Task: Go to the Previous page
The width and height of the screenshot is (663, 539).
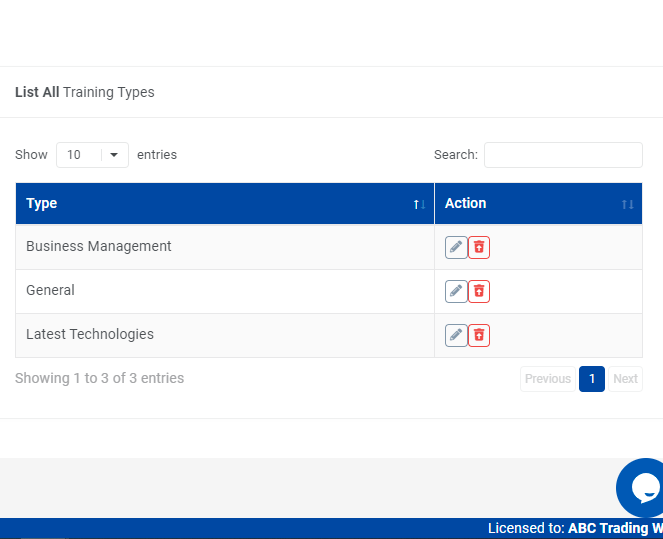Action: coord(548,379)
